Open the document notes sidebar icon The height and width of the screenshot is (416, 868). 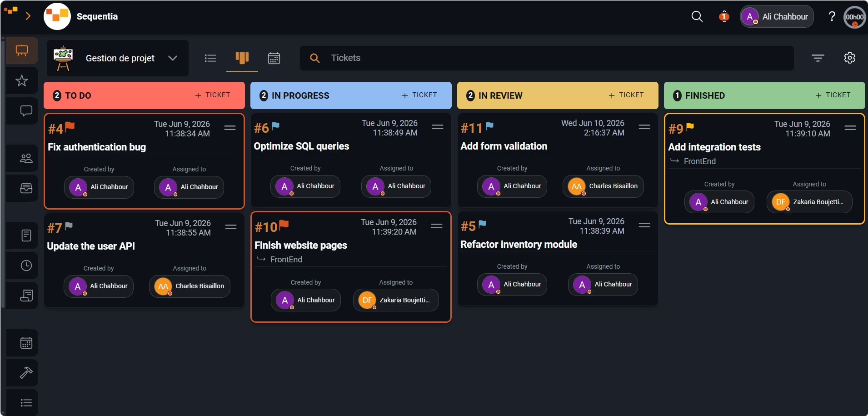coord(26,236)
